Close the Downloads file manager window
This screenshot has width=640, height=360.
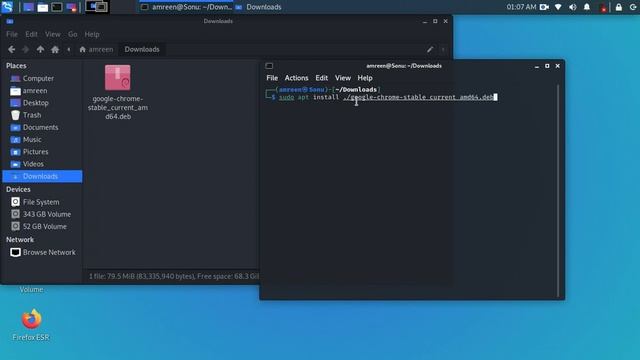click(445, 21)
